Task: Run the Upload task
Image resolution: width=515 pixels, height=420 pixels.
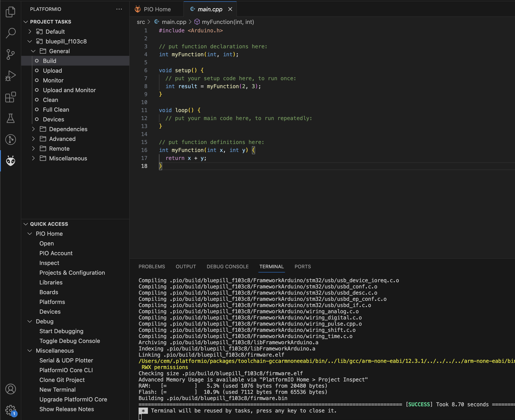Action: pos(52,71)
